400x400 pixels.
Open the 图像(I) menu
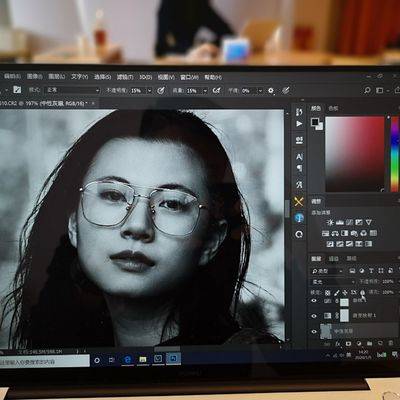pos(35,77)
